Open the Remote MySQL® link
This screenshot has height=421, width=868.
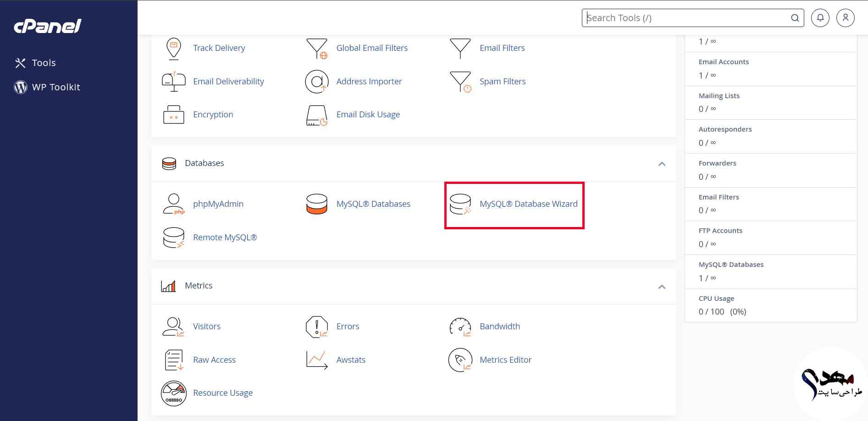point(225,238)
